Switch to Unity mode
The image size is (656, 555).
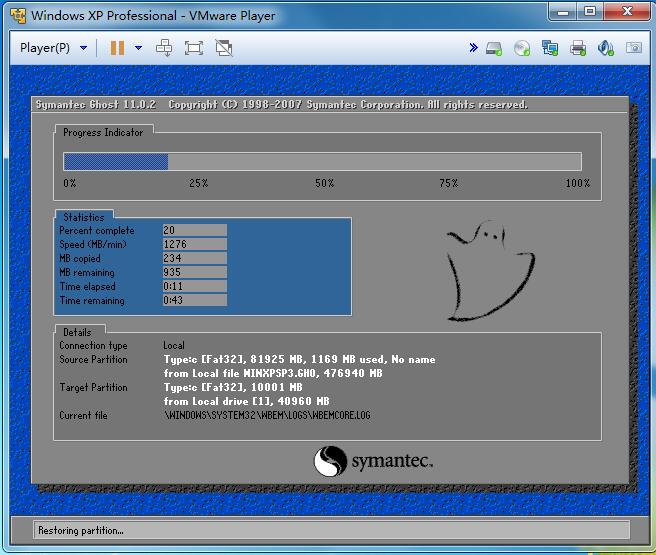point(224,48)
